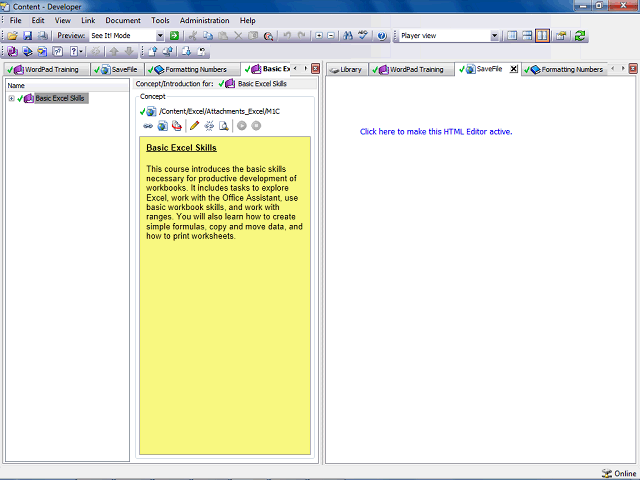640x480 pixels.
Task: Close the right pane SaveFile tab
Action: coord(513,69)
